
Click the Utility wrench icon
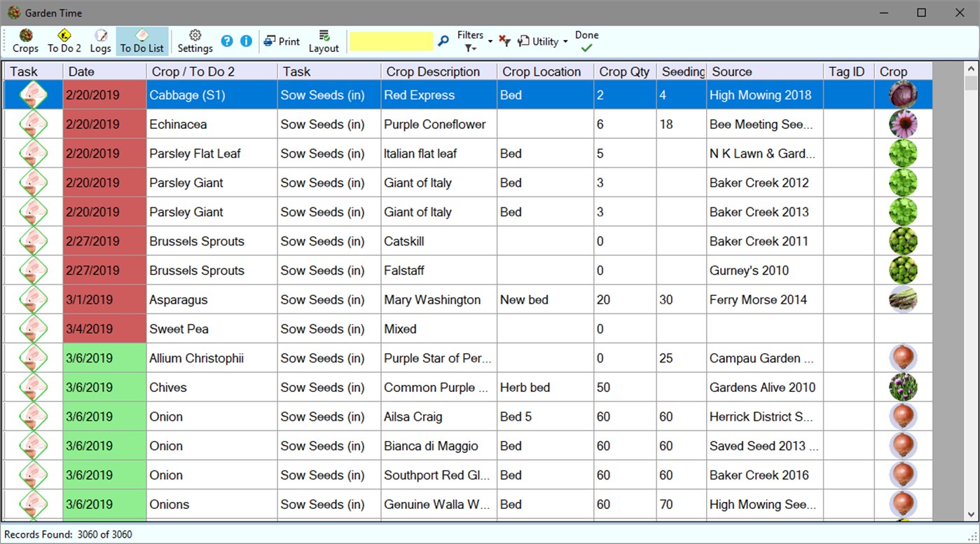coord(524,41)
